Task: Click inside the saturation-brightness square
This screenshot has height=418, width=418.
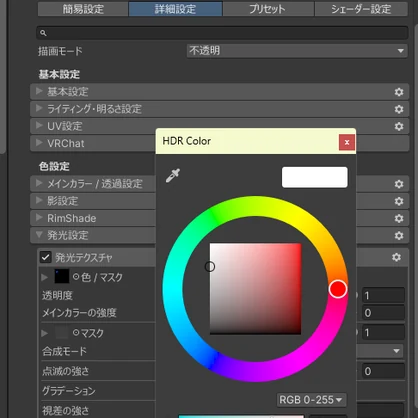Action: click(x=255, y=289)
